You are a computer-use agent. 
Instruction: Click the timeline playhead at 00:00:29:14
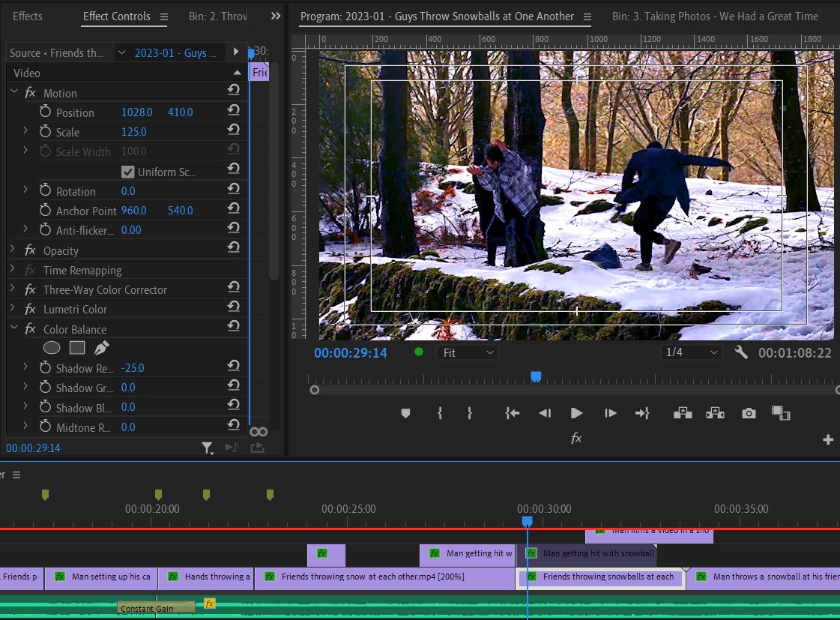click(x=527, y=521)
